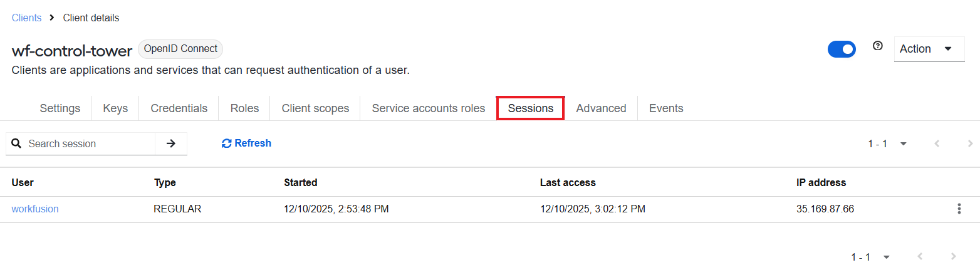
Task: Open the workfusion user link
Action: tap(35, 209)
